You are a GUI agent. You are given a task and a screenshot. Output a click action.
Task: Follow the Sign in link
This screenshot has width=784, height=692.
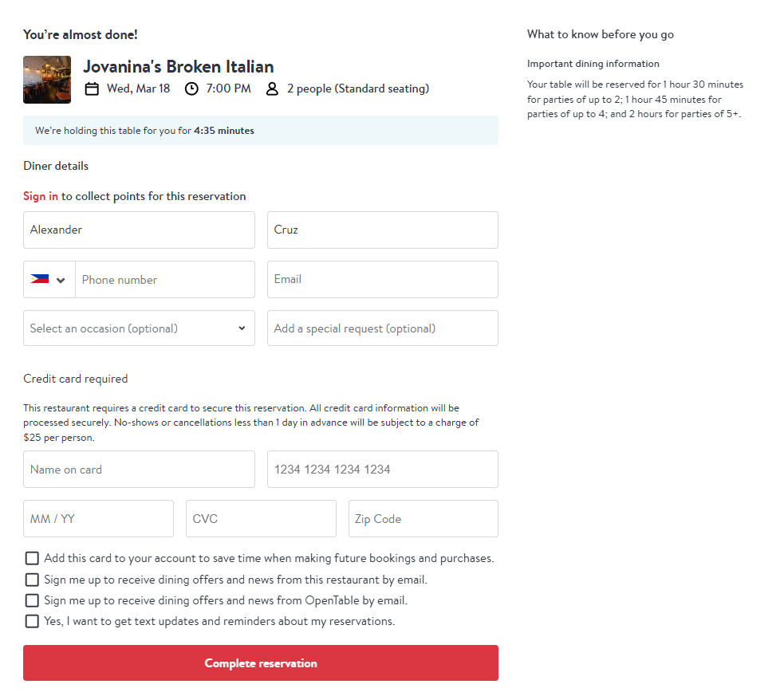[x=41, y=196]
